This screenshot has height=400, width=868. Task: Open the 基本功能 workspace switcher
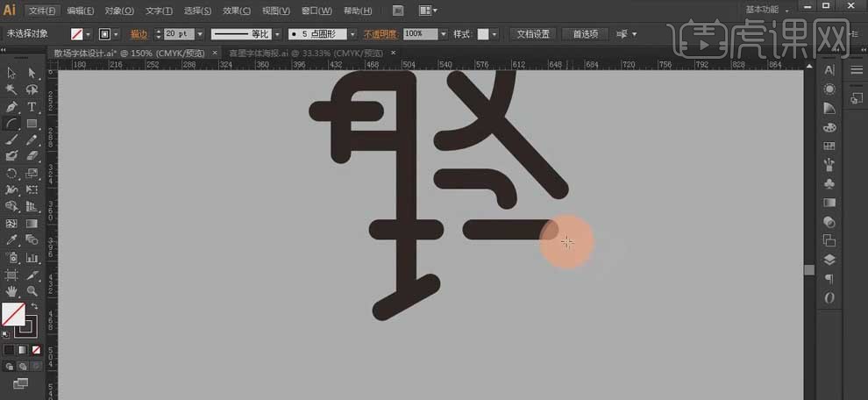point(767,10)
